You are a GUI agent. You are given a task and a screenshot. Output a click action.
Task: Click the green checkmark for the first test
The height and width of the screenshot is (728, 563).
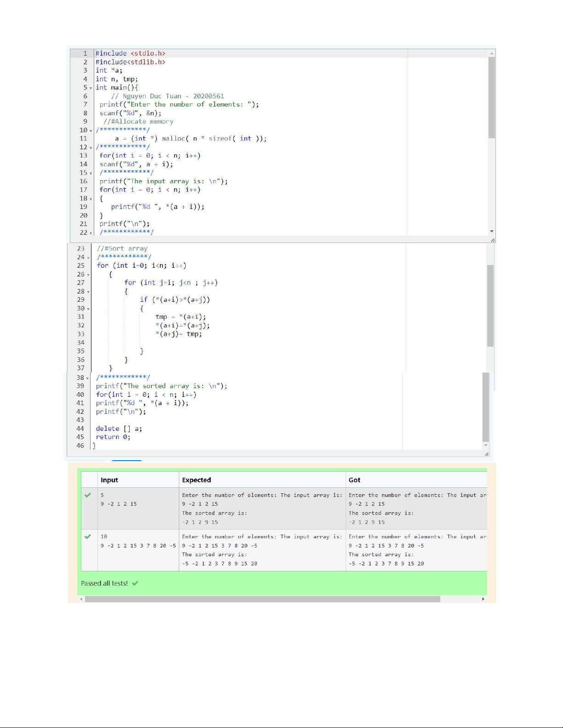88,495
